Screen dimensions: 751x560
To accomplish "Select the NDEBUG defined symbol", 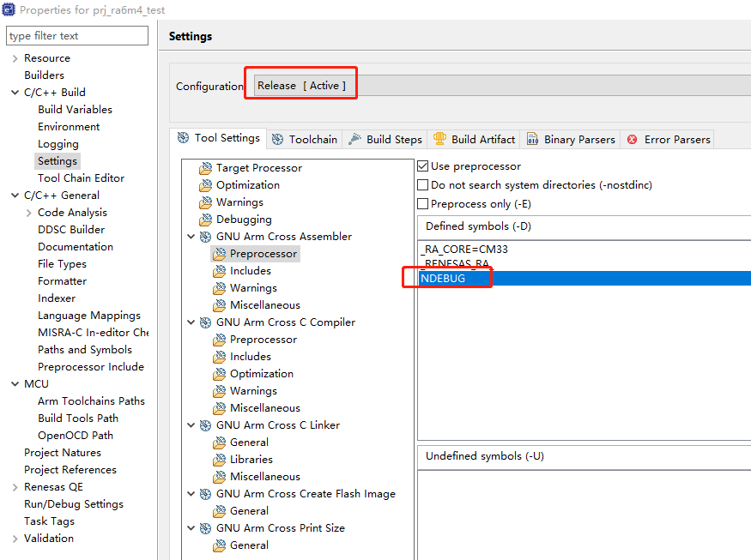I will coord(442,278).
